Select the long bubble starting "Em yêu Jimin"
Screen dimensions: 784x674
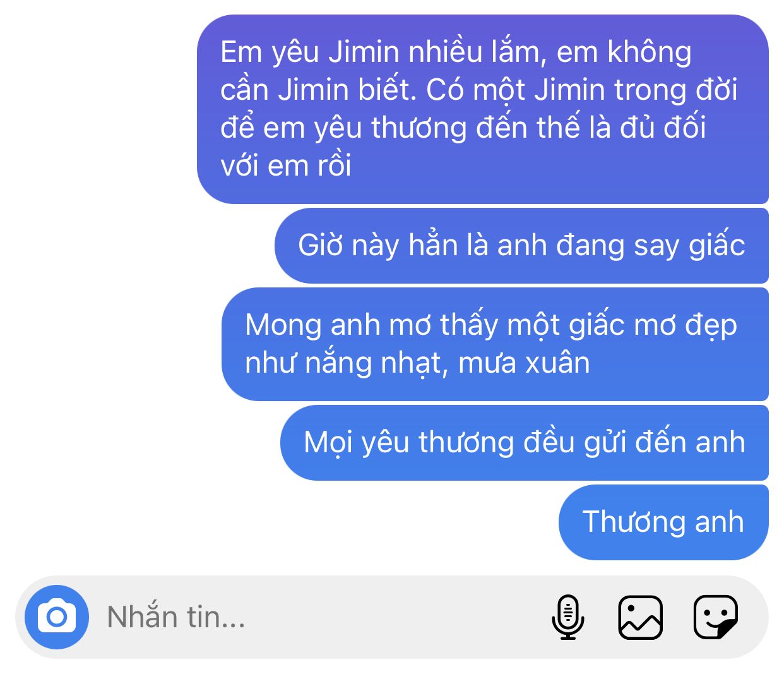[483, 109]
